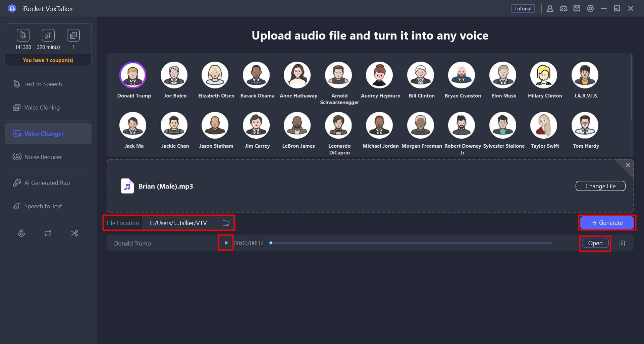The height and width of the screenshot is (344, 644).
Task: Pick the Elizabeth Olsen voice avatar
Action: pyautogui.click(x=215, y=75)
